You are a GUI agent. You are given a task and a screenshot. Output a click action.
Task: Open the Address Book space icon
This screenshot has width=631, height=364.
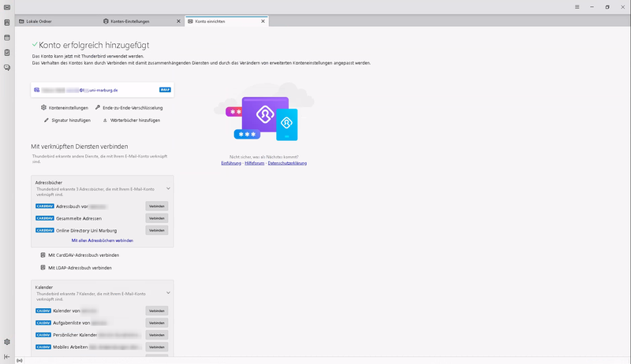7,23
